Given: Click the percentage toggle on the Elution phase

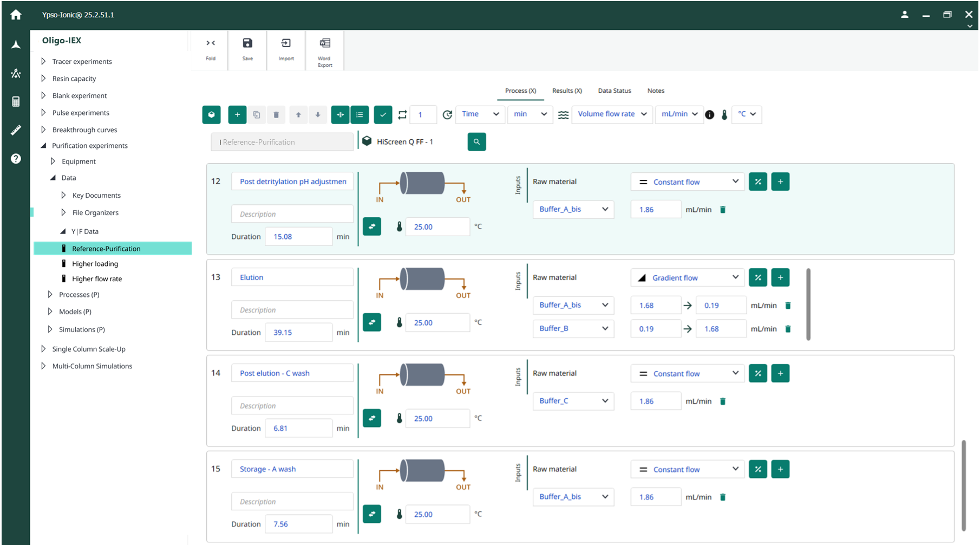Looking at the screenshot, I should pos(757,277).
